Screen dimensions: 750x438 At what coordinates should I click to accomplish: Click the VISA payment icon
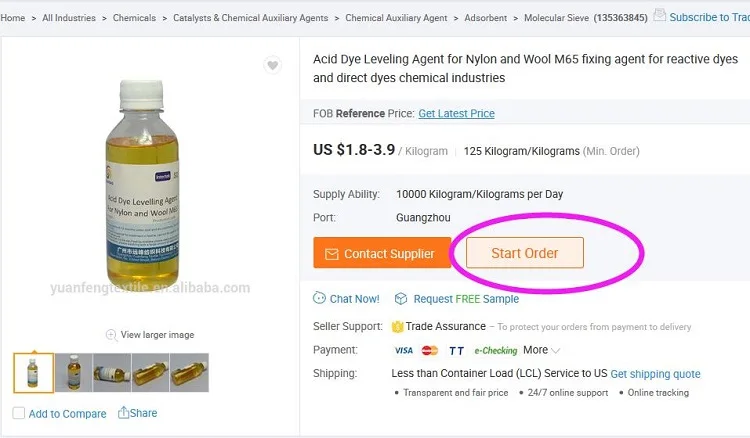pyautogui.click(x=404, y=350)
